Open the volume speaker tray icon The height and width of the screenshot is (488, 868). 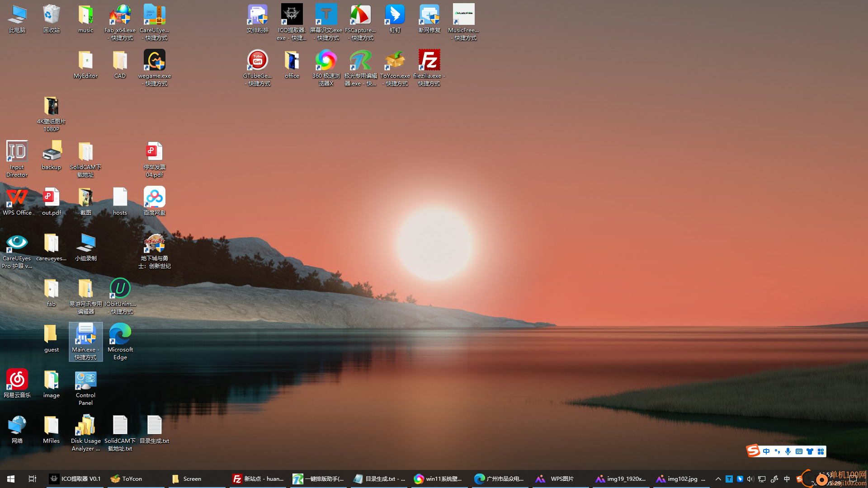(x=750, y=479)
